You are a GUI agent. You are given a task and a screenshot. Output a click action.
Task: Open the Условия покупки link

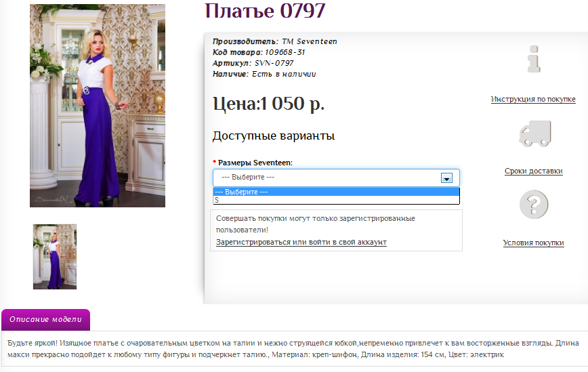tap(533, 243)
